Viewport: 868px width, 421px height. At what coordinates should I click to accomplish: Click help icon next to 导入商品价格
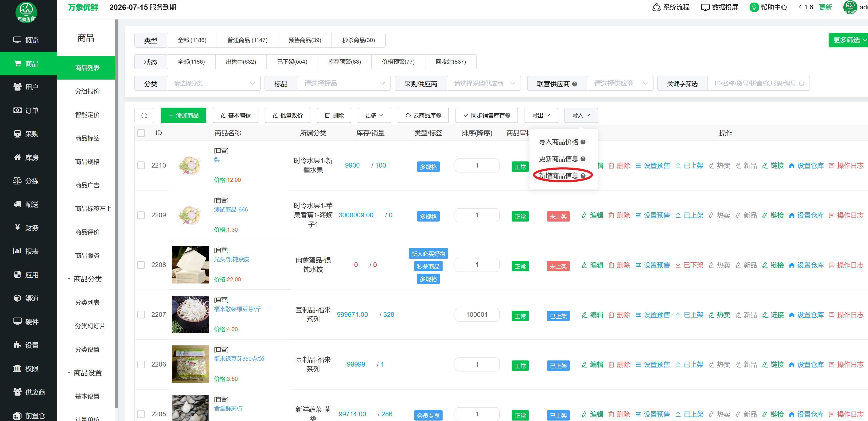coord(583,142)
